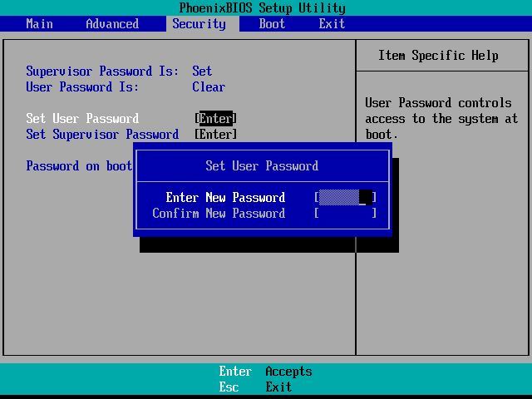The image size is (532, 399).
Task: Click the Set User Password dialog title
Action: [x=262, y=166]
